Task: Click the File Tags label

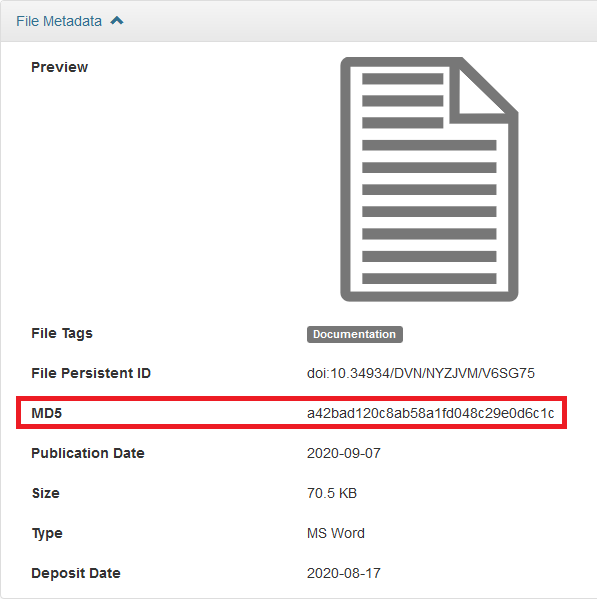Action: pyautogui.click(x=62, y=333)
